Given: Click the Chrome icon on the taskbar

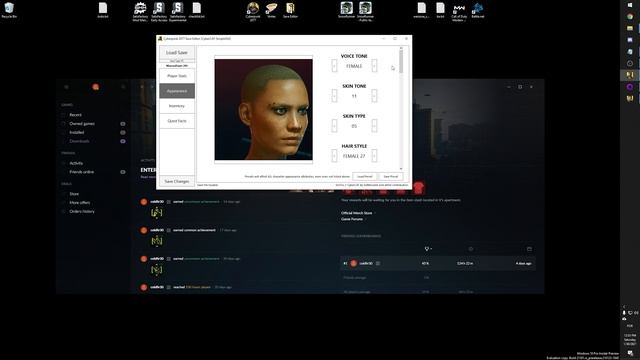Looking at the screenshot, I should pyautogui.click(x=630, y=17).
